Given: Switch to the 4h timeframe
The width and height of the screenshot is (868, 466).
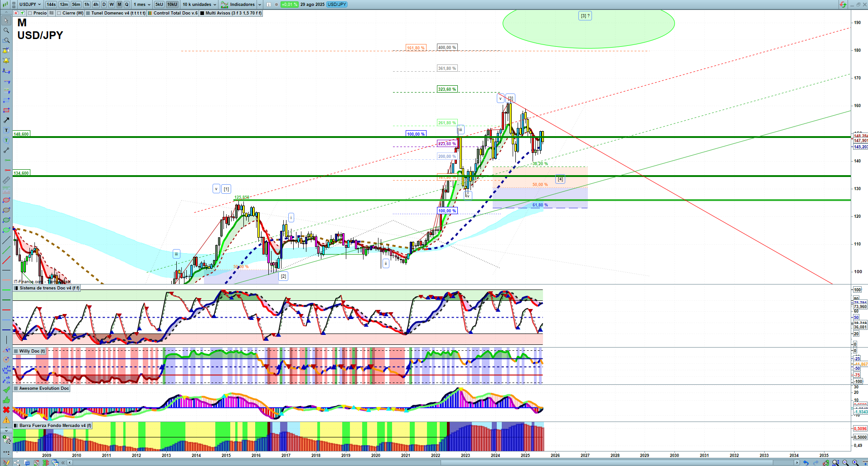Looking at the screenshot, I should point(96,5).
